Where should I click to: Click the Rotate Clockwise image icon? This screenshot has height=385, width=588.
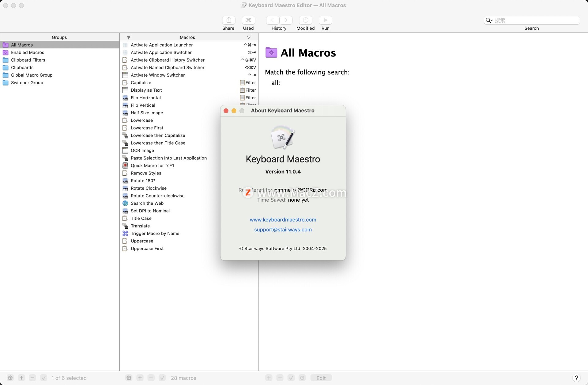(x=125, y=188)
